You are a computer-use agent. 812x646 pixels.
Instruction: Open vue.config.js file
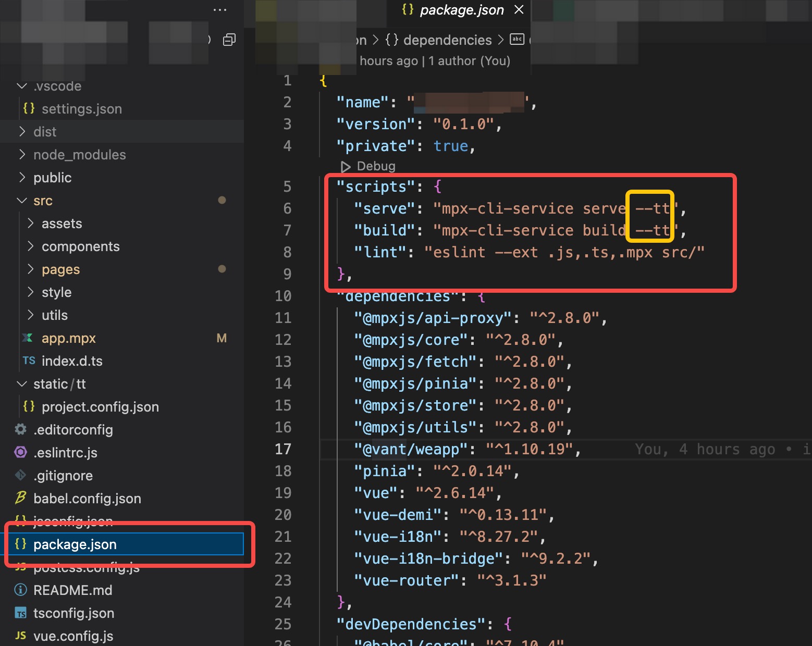[73, 636]
